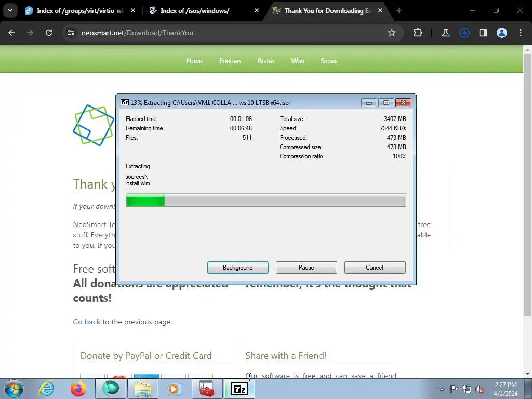The width and height of the screenshot is (532, 399).
Task: Open the Chrome Labs flask icon
Action: tap(445, 33)
